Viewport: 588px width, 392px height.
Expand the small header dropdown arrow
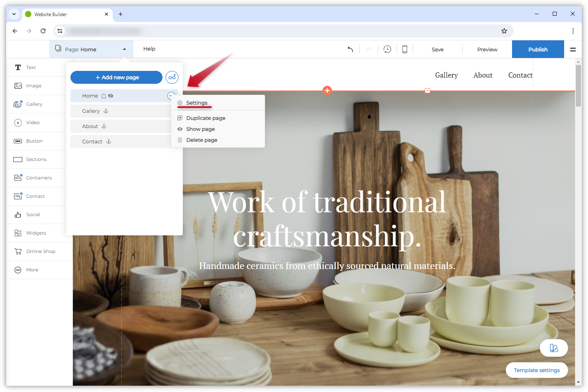(427, 90)
